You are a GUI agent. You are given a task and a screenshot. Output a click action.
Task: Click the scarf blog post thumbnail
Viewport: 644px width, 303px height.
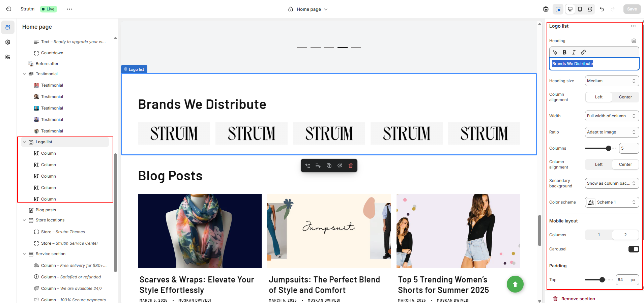pos(200,231)
